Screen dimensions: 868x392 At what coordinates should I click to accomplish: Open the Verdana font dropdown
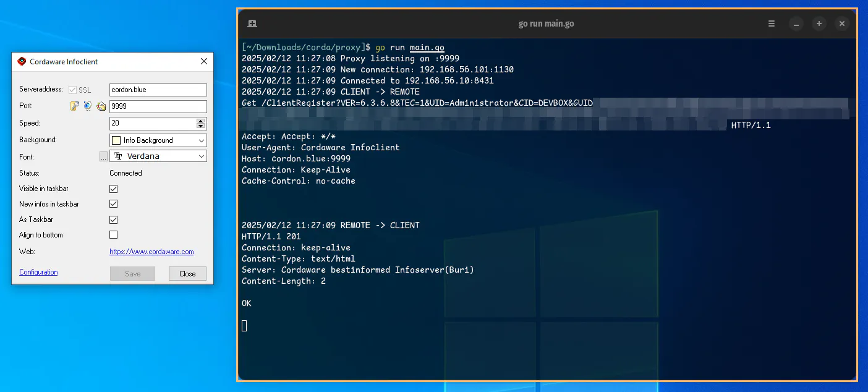coord(202,156)
